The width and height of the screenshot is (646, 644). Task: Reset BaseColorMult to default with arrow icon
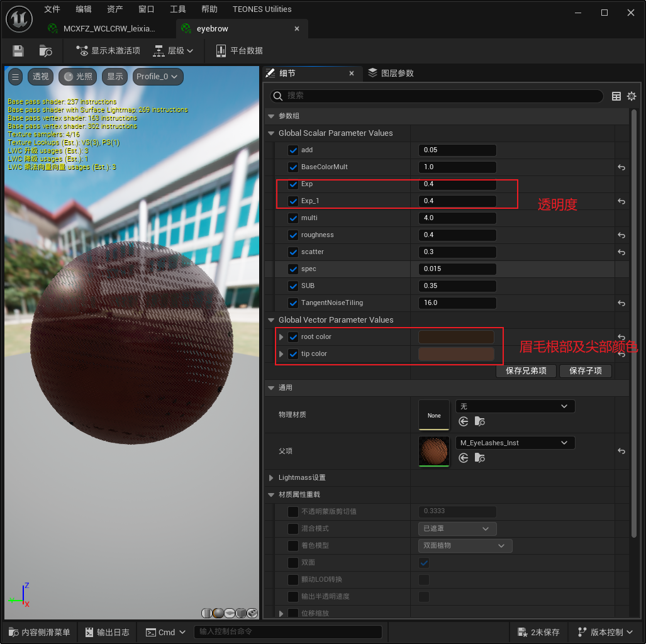tap(621, 167)
